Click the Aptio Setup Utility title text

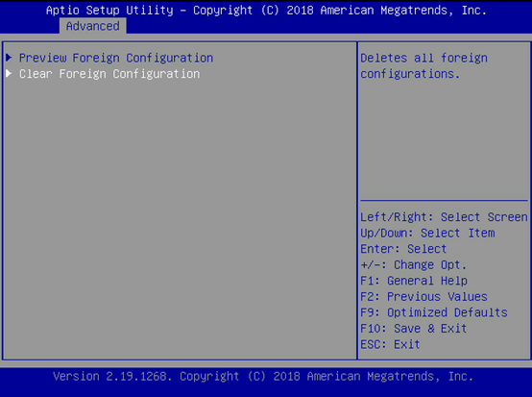tap(109, 11)
